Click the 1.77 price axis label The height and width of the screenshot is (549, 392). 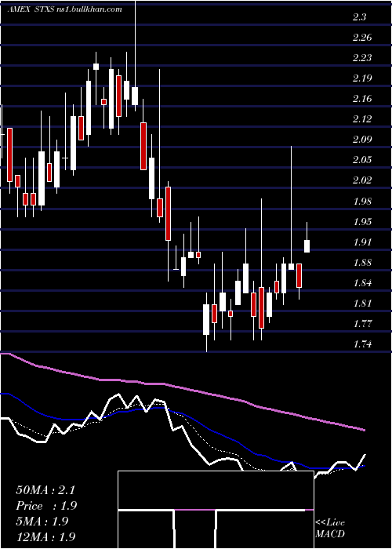point(362,324)
